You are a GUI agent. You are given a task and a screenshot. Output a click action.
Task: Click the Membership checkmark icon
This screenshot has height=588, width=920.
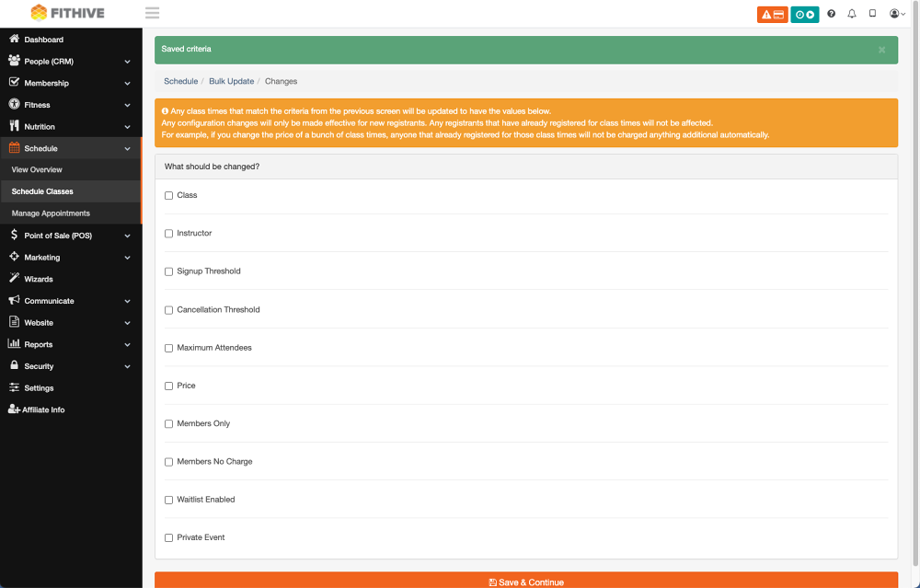(x=14, y=82)
